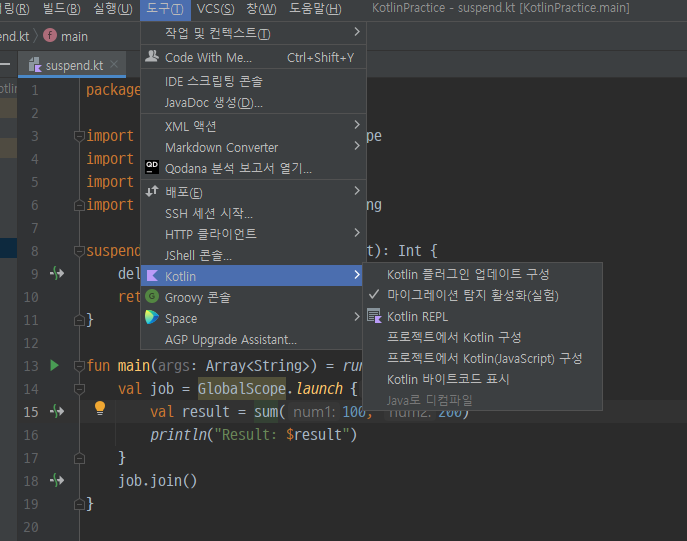Open the 실행(U) menu
The height and width of the screenshot is (541, 687).
[113, 8]
